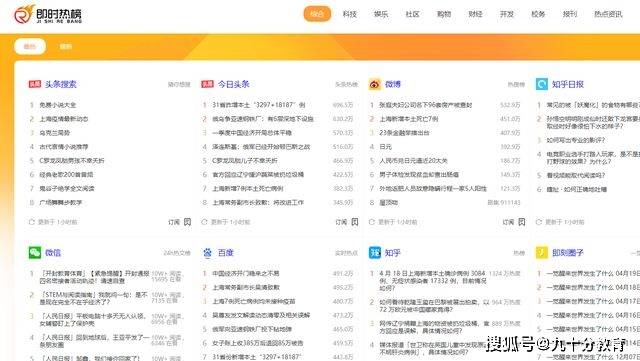Image resolution: width=640 pixels, height=361 pixels.
Task: Open 一季度中国经济开局总体平稳 headline
Action: tap(252, 133)
